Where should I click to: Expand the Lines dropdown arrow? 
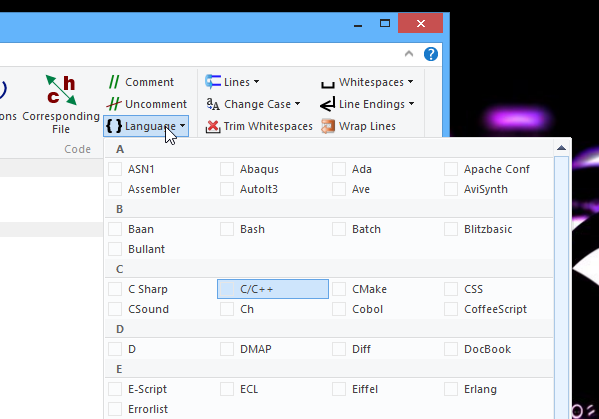click(256, 82)
